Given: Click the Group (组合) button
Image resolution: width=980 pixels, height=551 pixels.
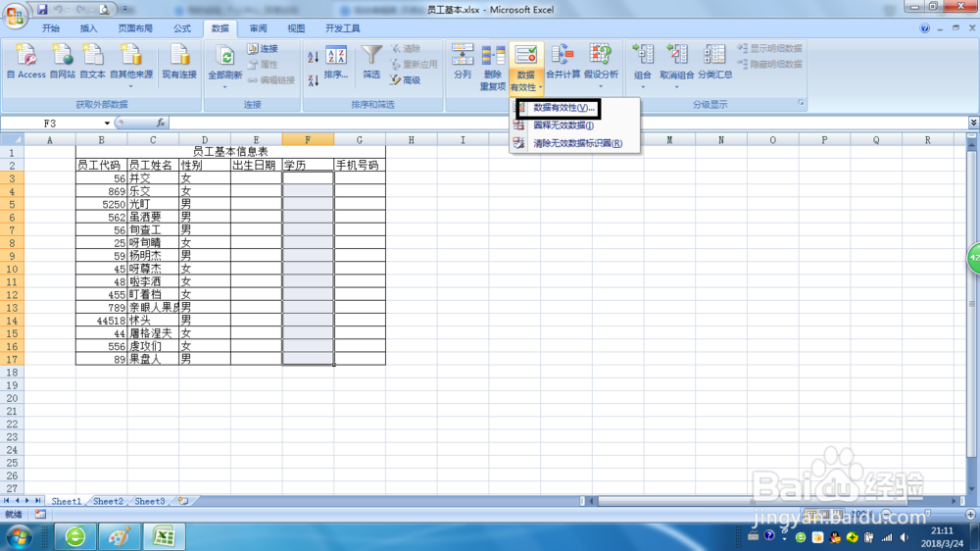Looking at the screenshot, I should coord(643,66).
